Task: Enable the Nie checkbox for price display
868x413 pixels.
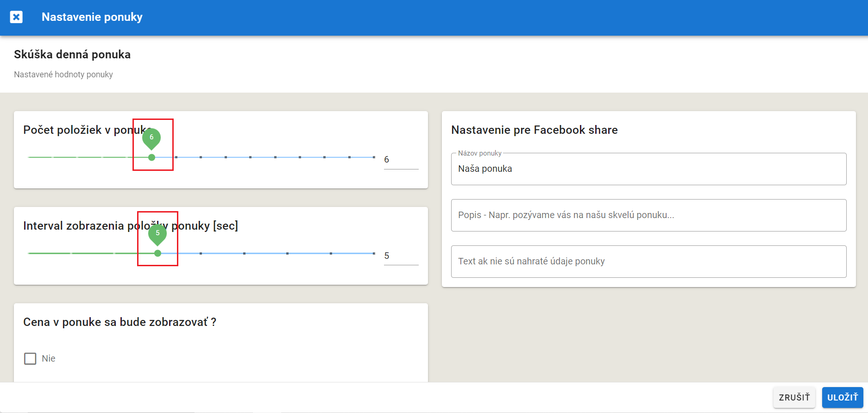Action: pyautogui.click(x=30, y=358)
